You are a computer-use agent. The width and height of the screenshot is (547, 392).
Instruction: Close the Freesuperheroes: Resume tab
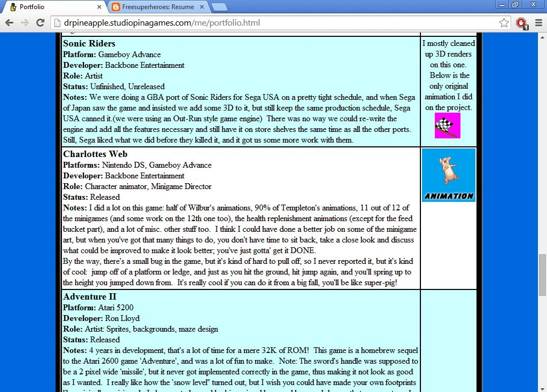click(202, 7)
